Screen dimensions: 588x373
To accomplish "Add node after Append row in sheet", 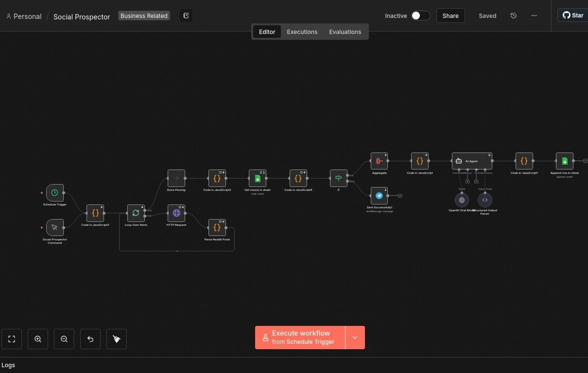I will (x=585, y=161).
